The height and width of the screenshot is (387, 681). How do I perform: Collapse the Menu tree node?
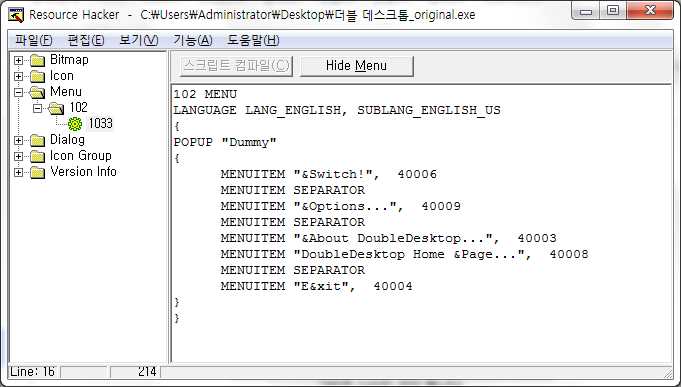click(x=18, y=92)
